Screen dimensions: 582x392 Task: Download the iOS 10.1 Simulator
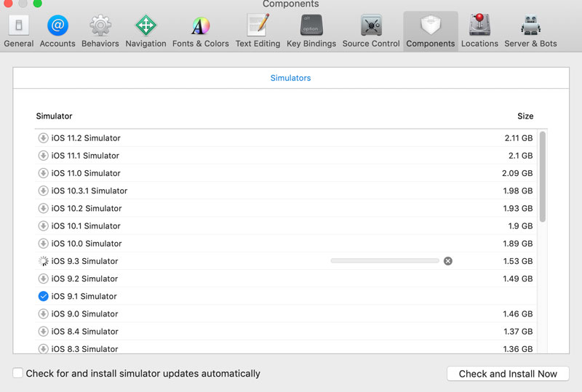click(43, 225)
